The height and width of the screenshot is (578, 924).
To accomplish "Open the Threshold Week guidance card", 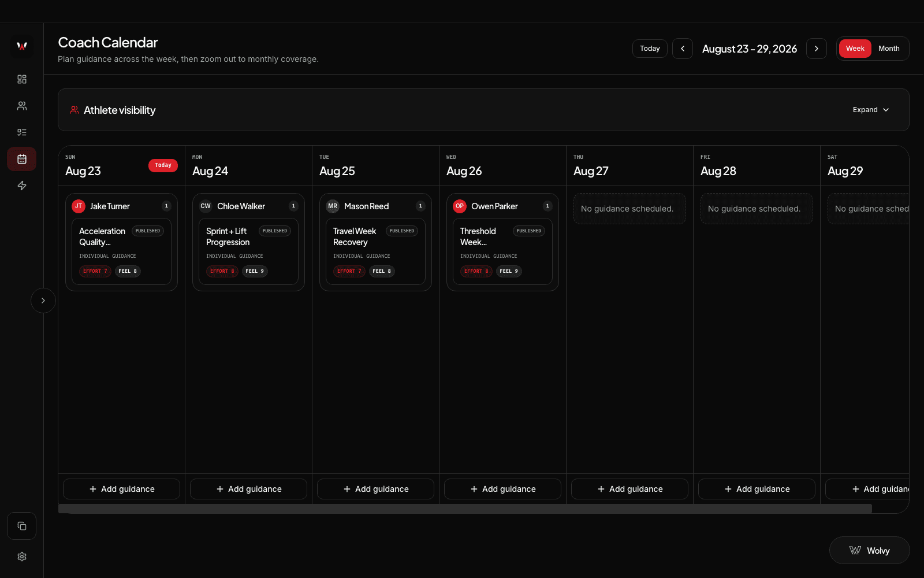I will tap(502, 251).
